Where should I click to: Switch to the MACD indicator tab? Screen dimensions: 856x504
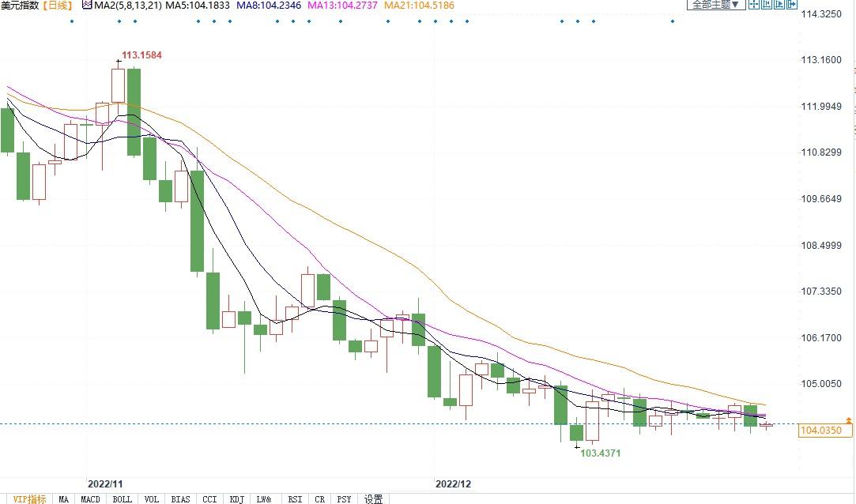(x=90, y=498)
